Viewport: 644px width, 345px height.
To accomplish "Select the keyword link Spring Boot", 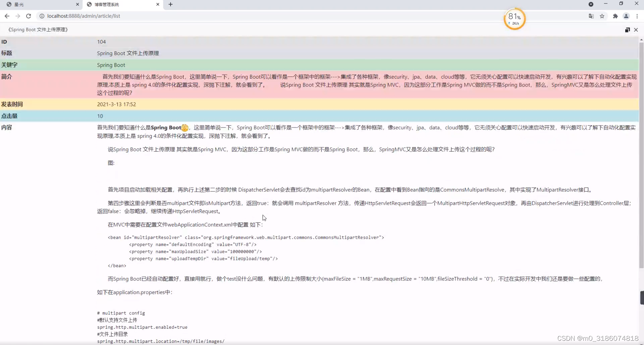I will coord(111,65).
